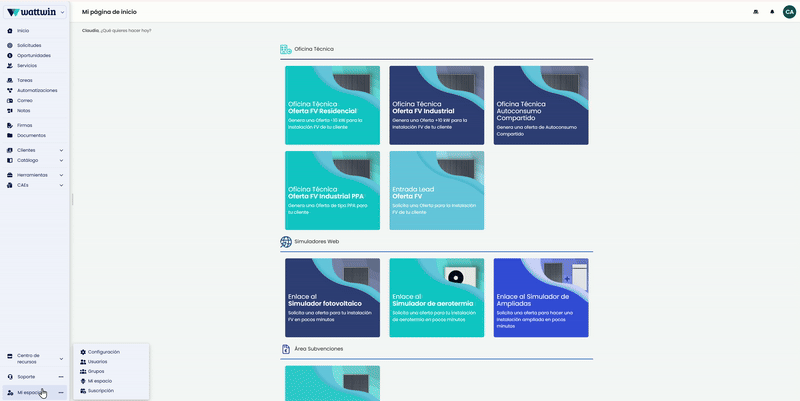
Task: Click the Catálogo sidebar icon
Action: (10, 160)
